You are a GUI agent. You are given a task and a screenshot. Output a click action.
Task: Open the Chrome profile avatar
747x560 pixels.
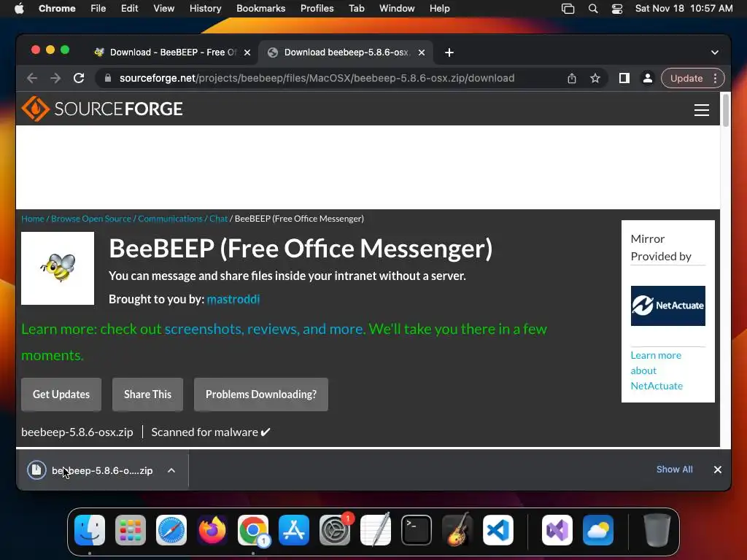(x=648, y=78)
